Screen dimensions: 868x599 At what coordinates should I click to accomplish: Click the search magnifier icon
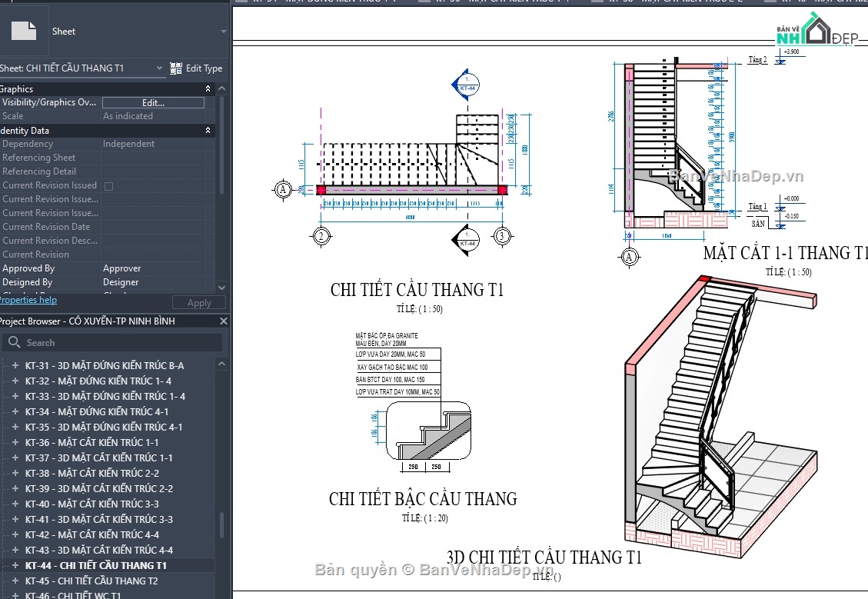(15, 342)
